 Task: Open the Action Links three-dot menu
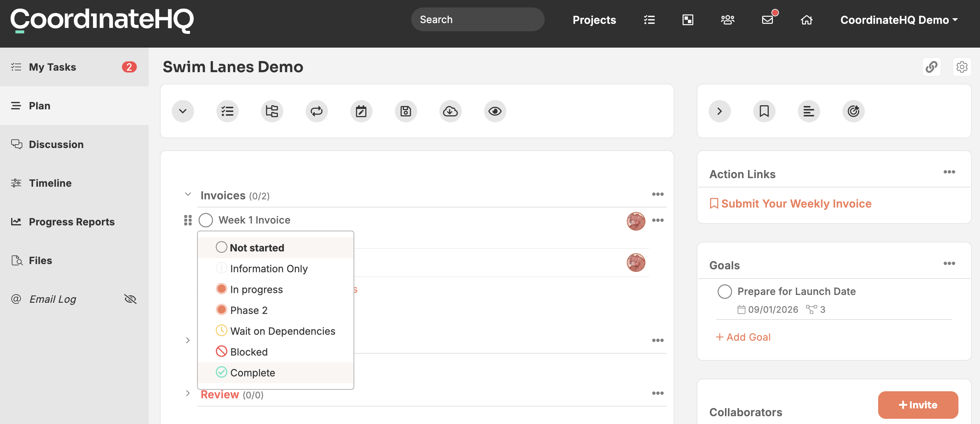coord(949,172)
